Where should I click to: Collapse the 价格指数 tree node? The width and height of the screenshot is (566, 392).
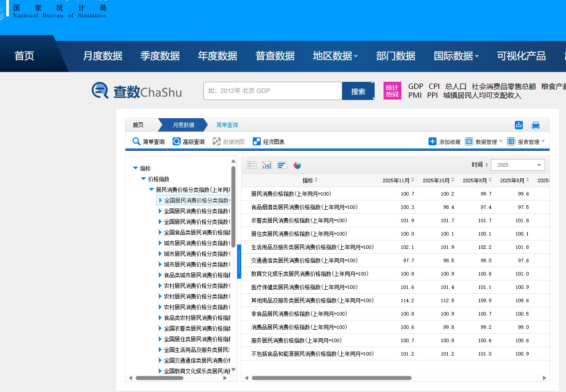click(143, 179)
